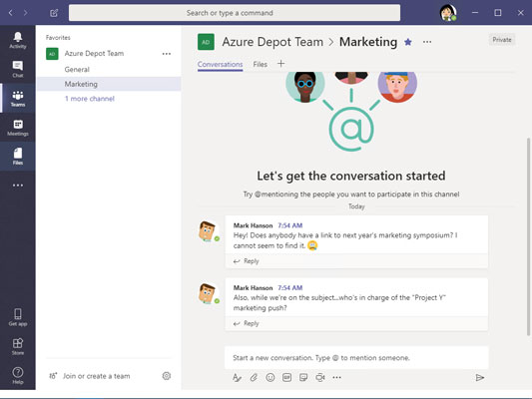Click the Favorites heading
This screenshot has width=532, height=399.
click(58, 38)
